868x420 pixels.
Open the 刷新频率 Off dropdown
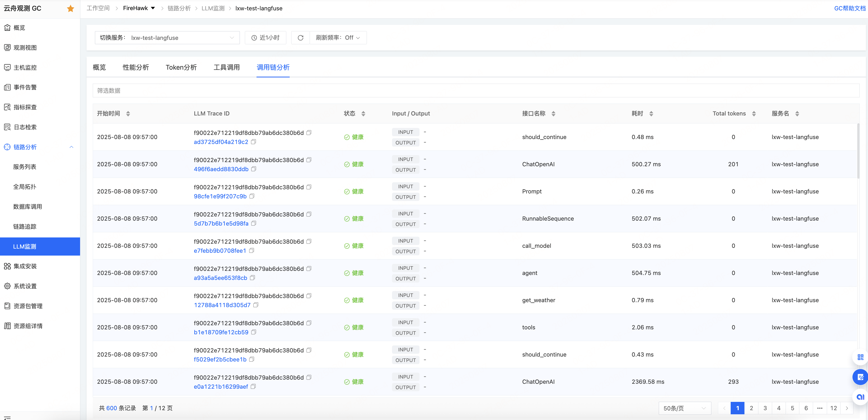click(338, 38)
